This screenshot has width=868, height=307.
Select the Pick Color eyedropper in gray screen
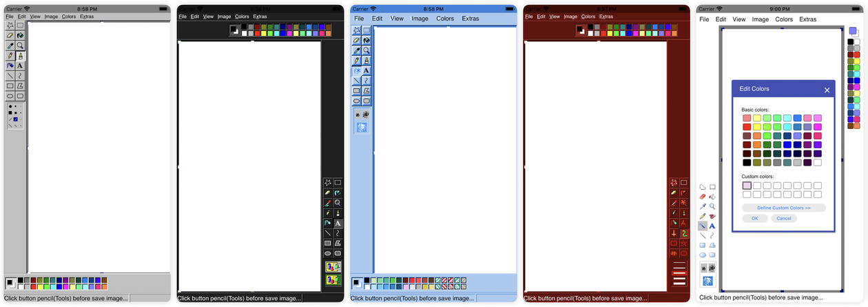click(x=10, y=46)
